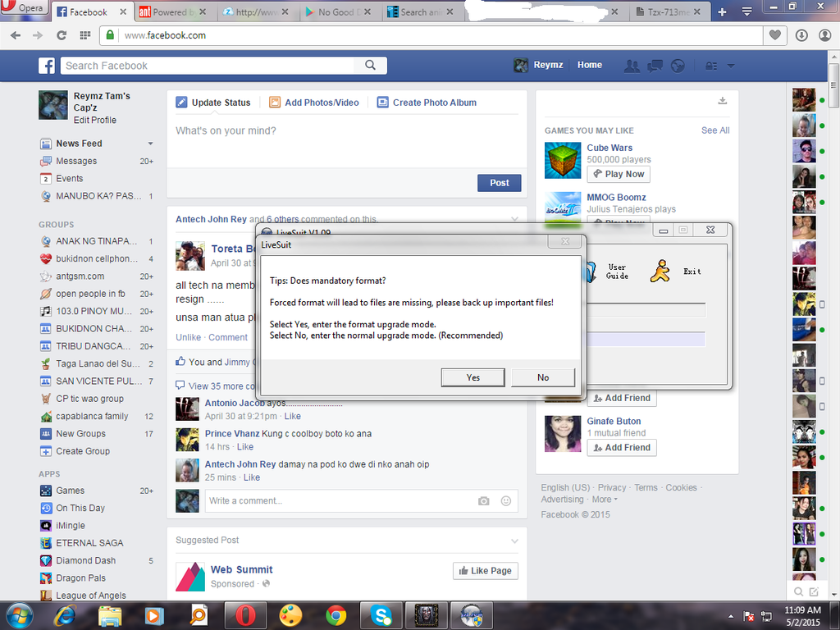
Task: Open new message compose icon in chat sidebar
Action: [815, 591]
